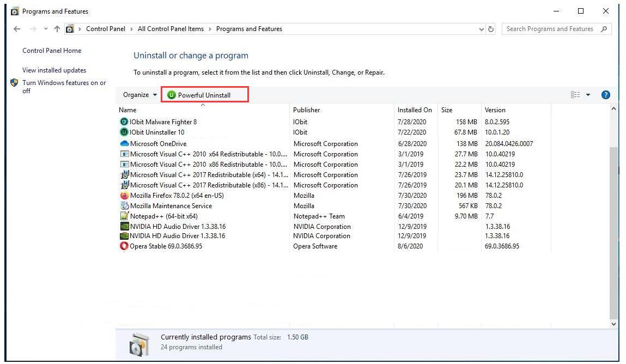Click the Microsoft OneDrive cloud icon
This screenshot has height=364, width=626.
point(125,143)
